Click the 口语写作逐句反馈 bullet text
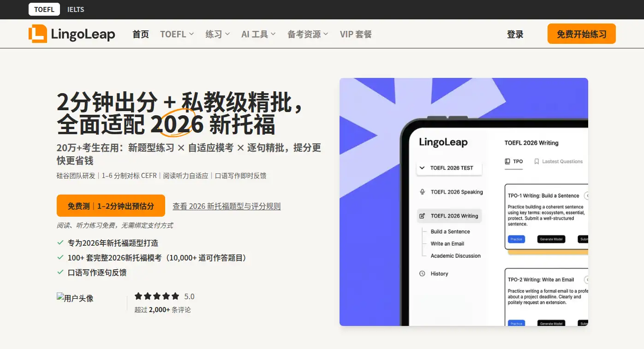644x349 pixels. [x=97, y=272]
